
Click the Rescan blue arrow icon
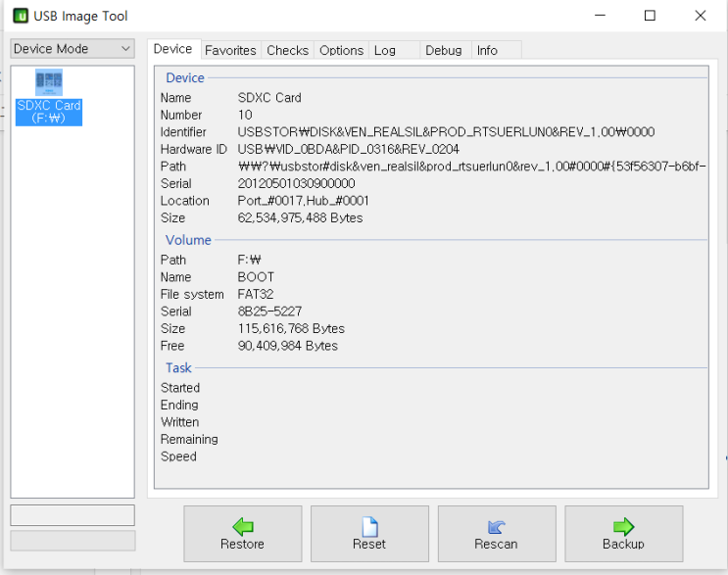pos(497,527)
